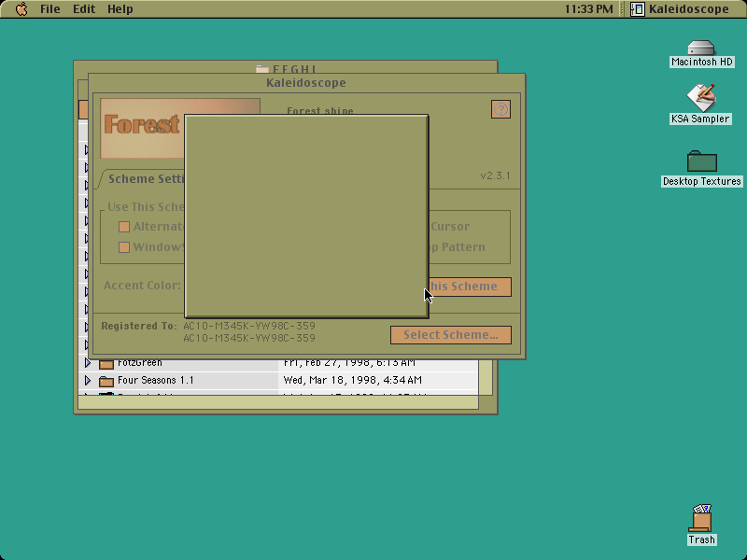Click the Finder window vertical scrollbar

pos(486,377)
